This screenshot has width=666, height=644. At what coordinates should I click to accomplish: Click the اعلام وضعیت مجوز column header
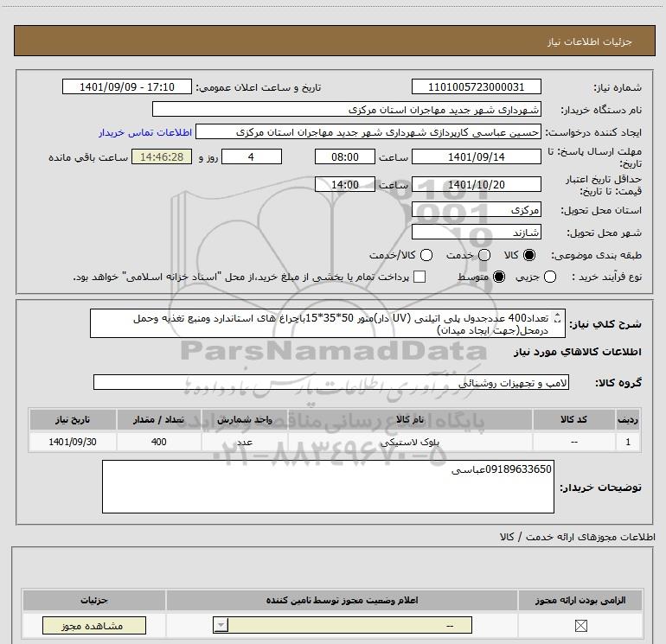pos(342,600)
